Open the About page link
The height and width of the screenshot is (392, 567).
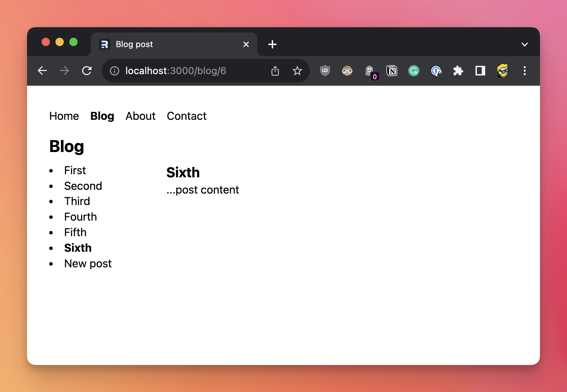tap(140, 116)
